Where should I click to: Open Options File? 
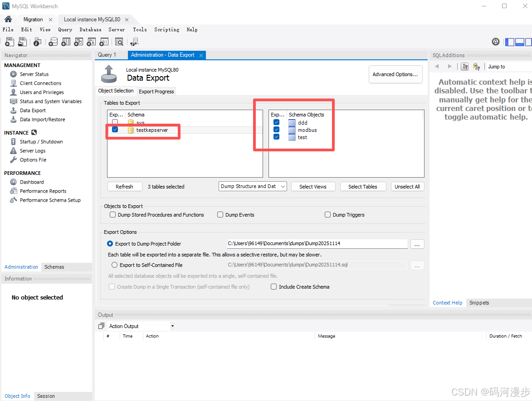tap(33, 160)
